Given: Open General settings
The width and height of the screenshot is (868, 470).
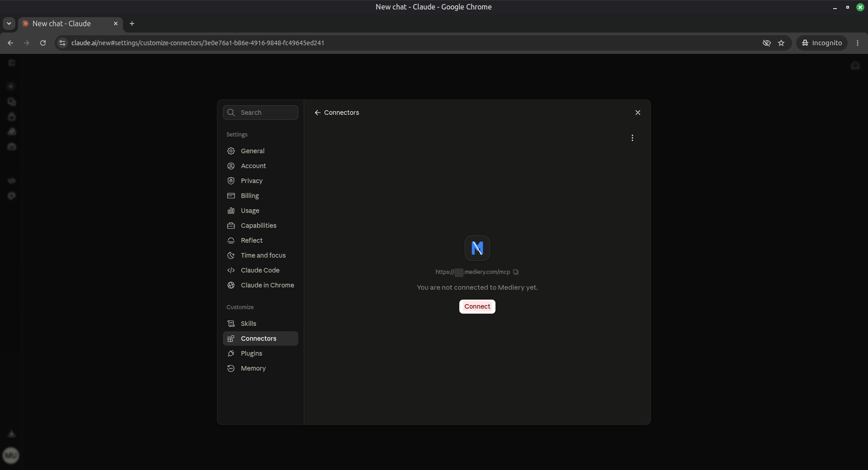Looking at the screenshot, I should pyautogui.click(x=260, y=151).
